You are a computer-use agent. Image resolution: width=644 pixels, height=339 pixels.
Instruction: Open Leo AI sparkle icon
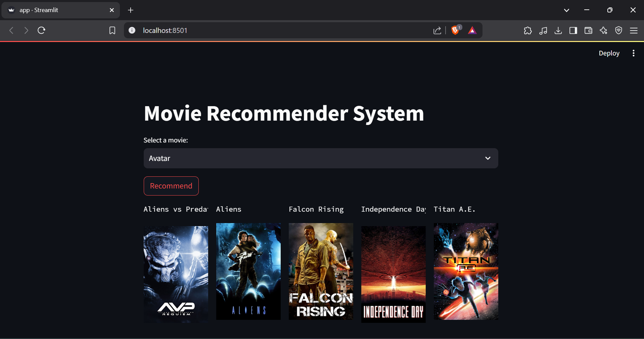603,31
